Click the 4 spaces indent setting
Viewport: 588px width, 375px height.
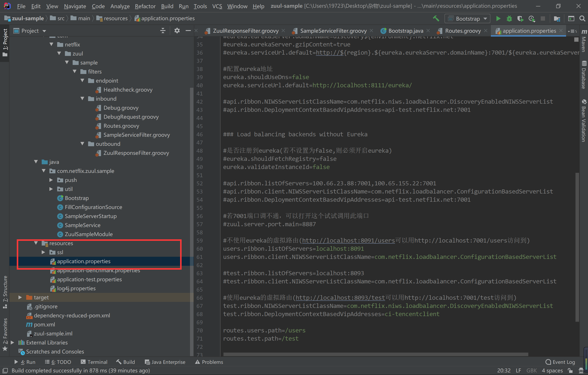(x=552, y=370)
